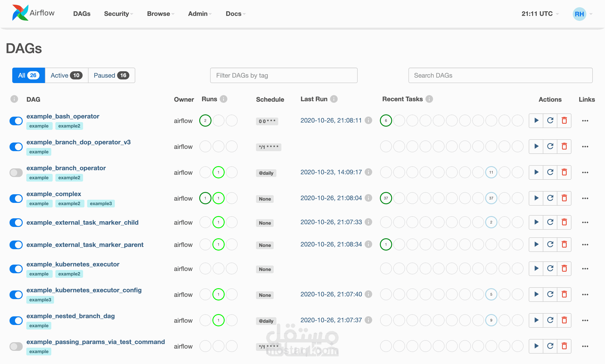The image size is (605, 364).
Task: Open the example_complex DAG link
Action: tap(54, 194)
